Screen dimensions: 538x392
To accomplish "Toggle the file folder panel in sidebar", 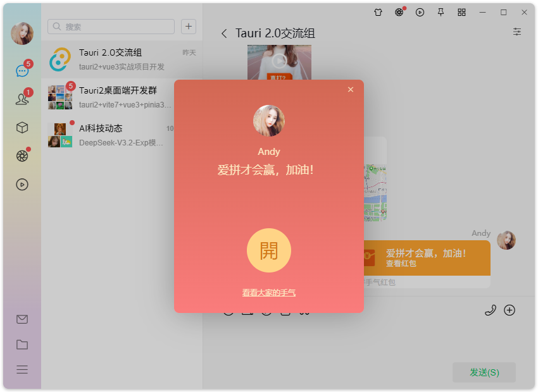I will pyautogui.click(x=22, y=345).
